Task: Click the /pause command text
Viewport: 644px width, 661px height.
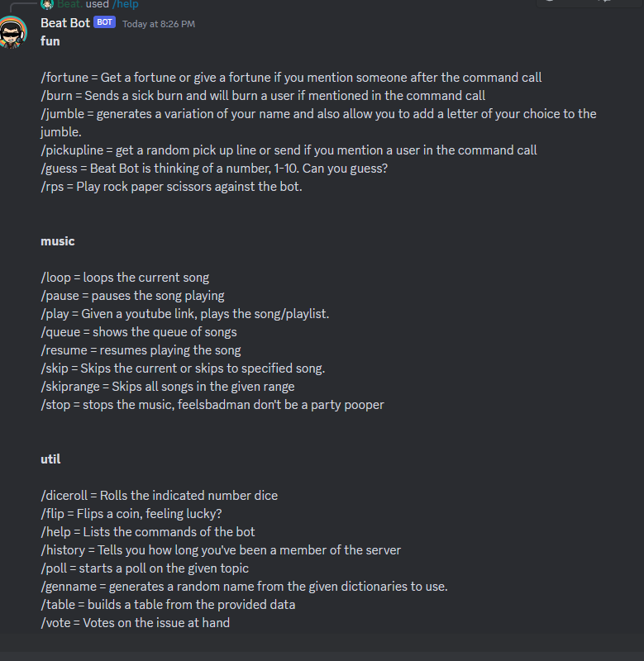Action: point(60,295)
